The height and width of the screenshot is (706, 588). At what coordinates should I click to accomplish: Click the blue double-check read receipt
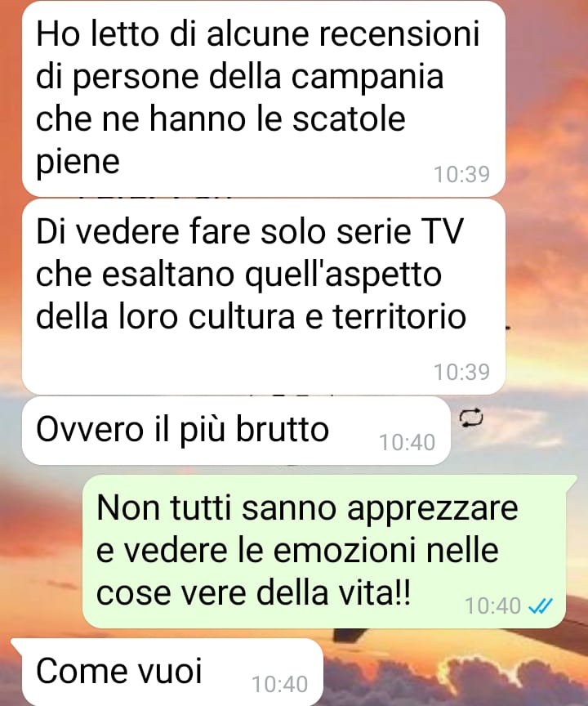[x=541, y=606]
